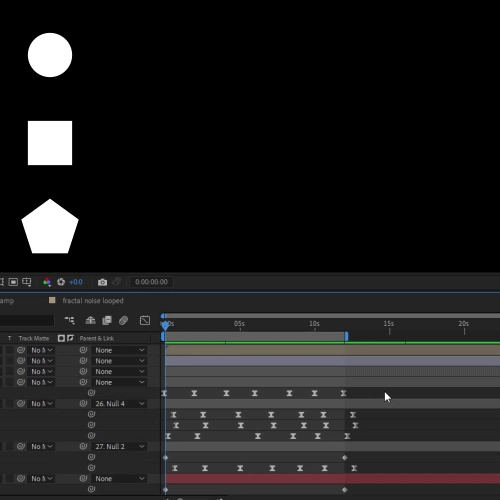Open the track matte dropdown in the 27. Null 2 row
This screenshot has width=500, height=500.
[x=41, y=446]
